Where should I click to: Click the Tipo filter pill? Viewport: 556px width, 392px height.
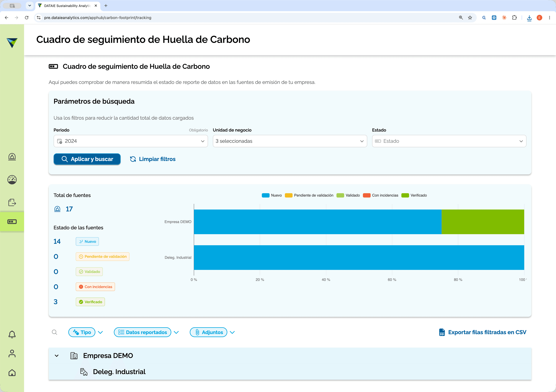coord(82,332)
